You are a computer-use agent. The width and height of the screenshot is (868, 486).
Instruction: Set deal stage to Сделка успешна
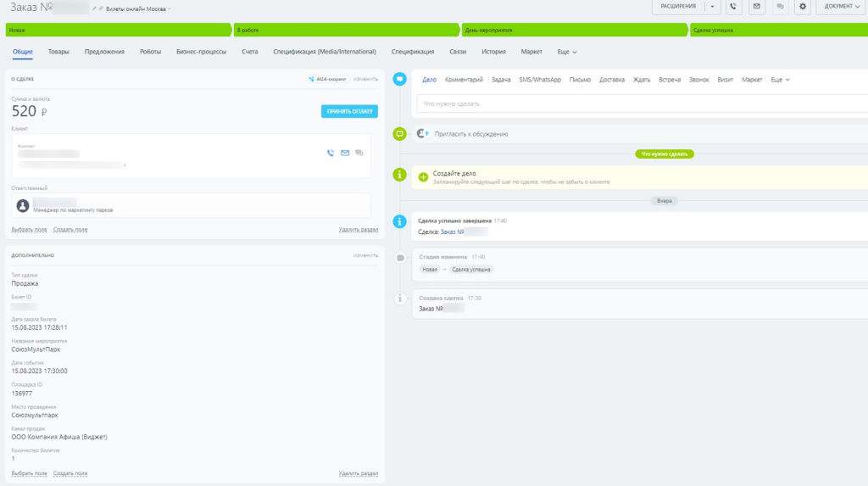pyautogui.click(x=779, y=30)
